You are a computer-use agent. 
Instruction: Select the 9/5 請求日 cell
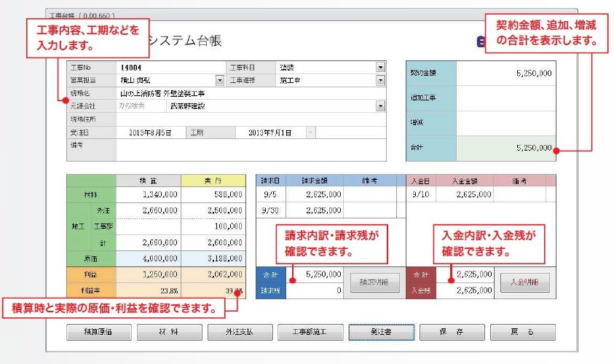coord(271,194)
